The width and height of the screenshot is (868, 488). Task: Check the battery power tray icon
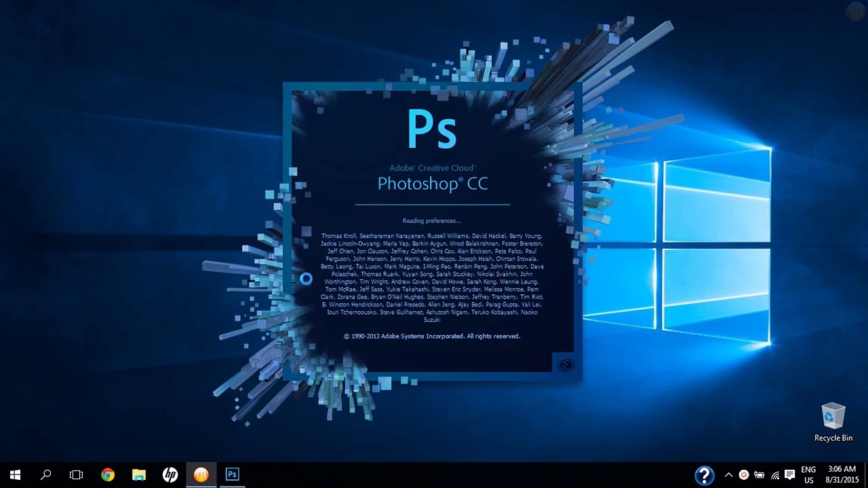(x=759, y=475)
